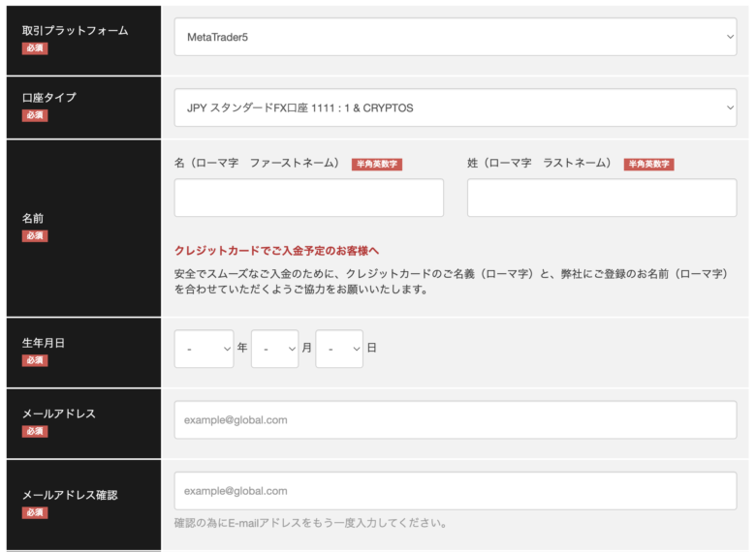This screenshot has height=552, width=756.
Task: Open the 取引プラットフォーム MetaTrader5 dropdown
Action: [455, 37]
